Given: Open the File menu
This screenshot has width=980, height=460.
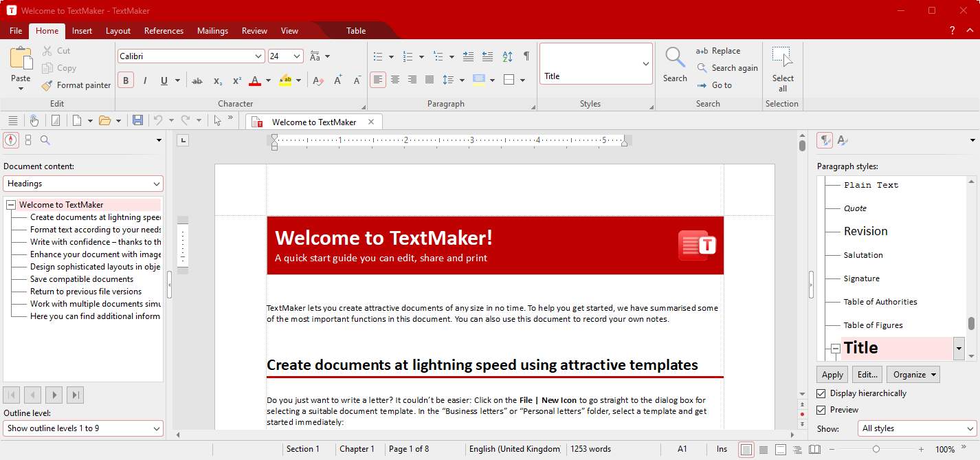Looking at the screenshot, I should tap(16, 31).
